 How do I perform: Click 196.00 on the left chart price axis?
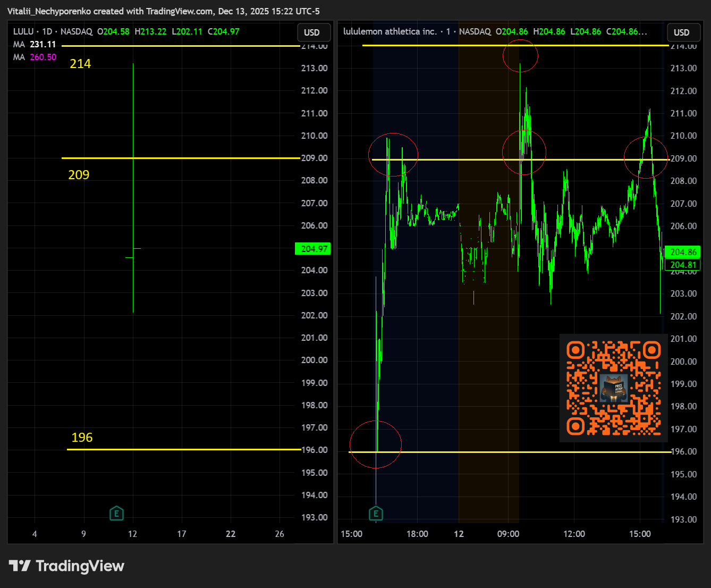[x=314, y=450]
